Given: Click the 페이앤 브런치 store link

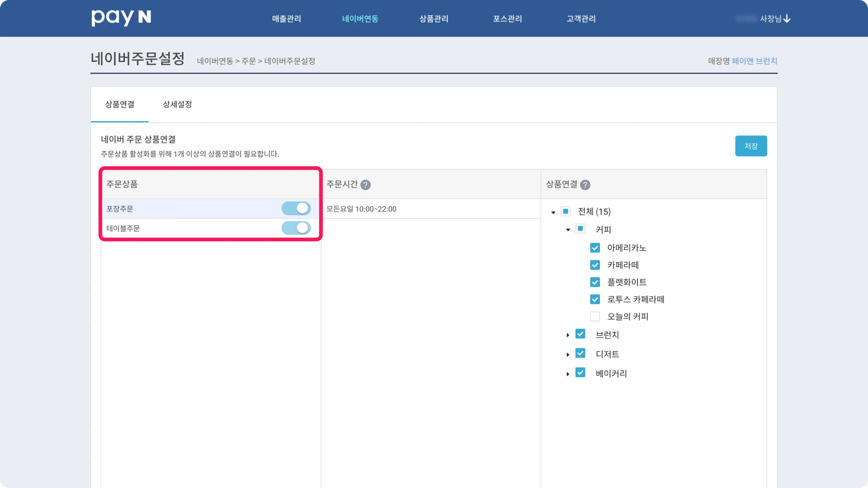Looking at the screenshot, I should 754,61.
